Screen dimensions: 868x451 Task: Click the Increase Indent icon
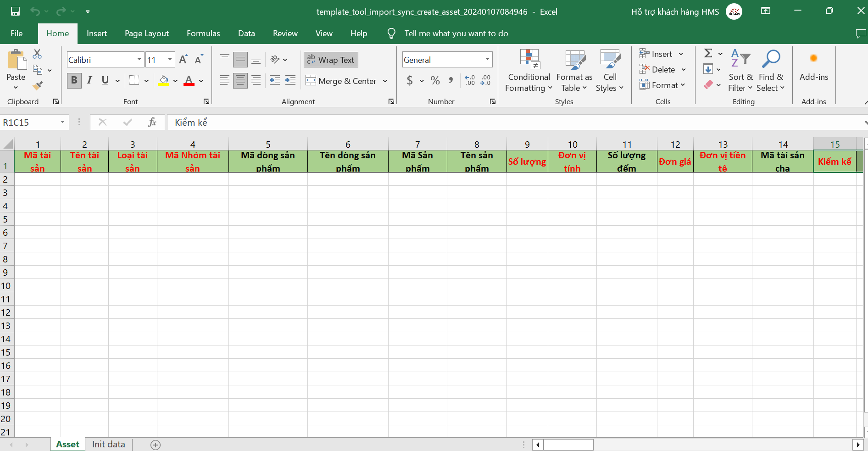(x=290, y=81)
